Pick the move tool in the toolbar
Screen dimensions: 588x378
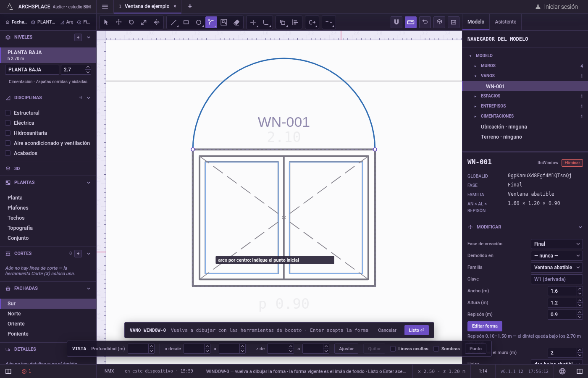(x=119, y=22)
